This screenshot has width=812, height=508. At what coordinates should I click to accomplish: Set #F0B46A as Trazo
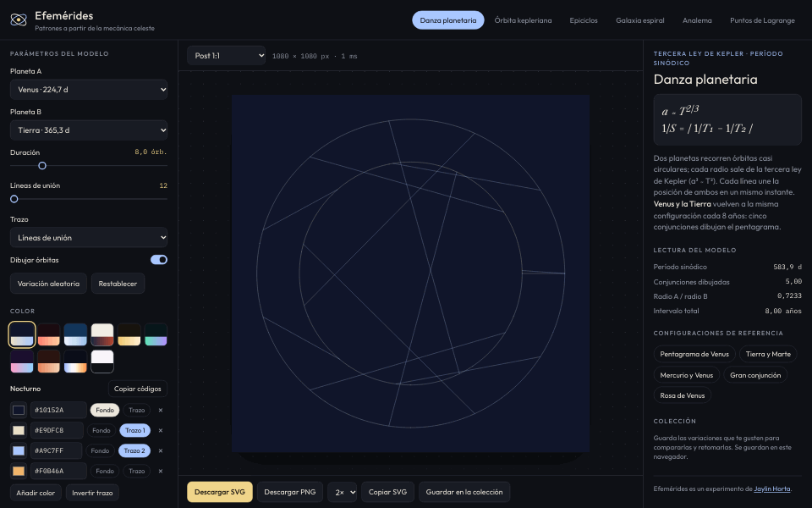click(137, 472)
